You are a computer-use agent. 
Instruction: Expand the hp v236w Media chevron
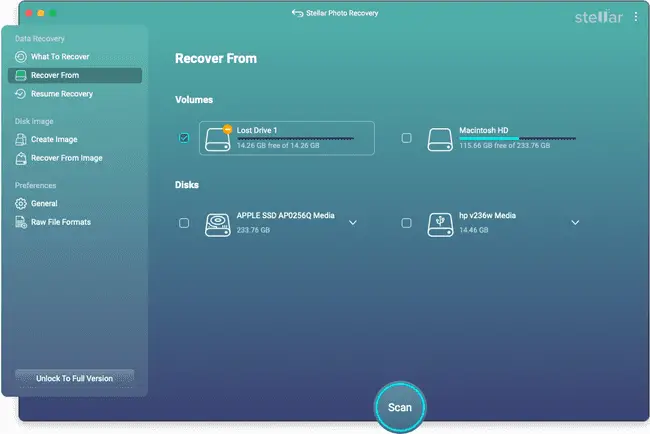(x=575, y=223)
